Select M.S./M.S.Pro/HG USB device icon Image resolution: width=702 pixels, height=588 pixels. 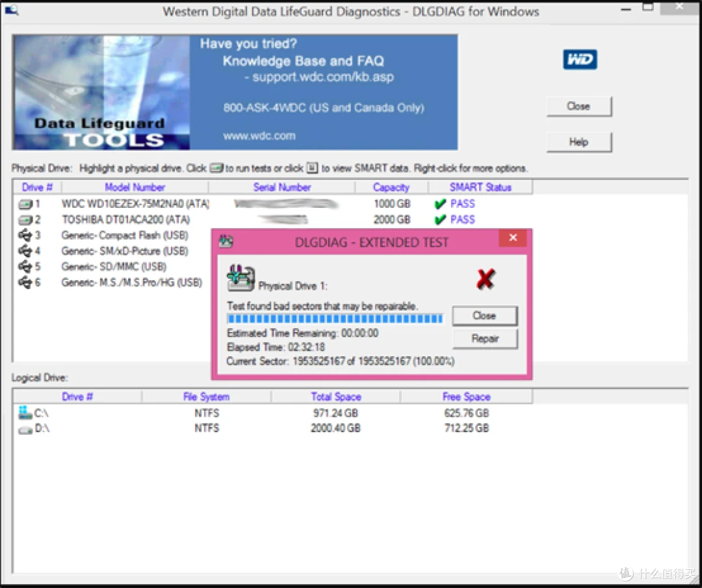25,282
